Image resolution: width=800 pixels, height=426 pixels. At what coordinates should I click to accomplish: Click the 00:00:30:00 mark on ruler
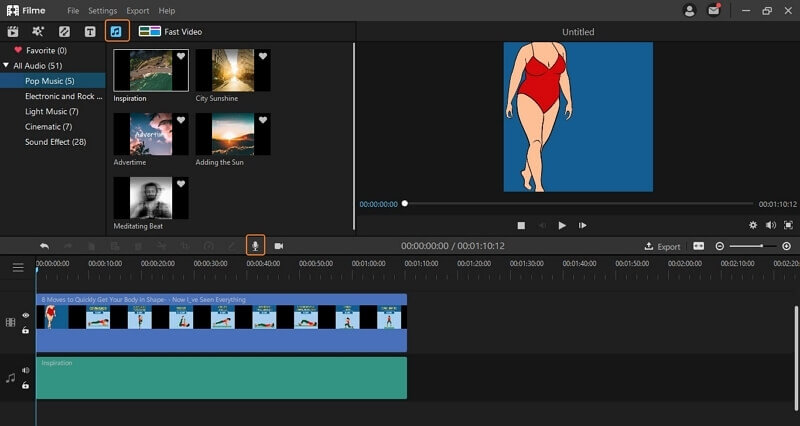[x=210, y=264]
